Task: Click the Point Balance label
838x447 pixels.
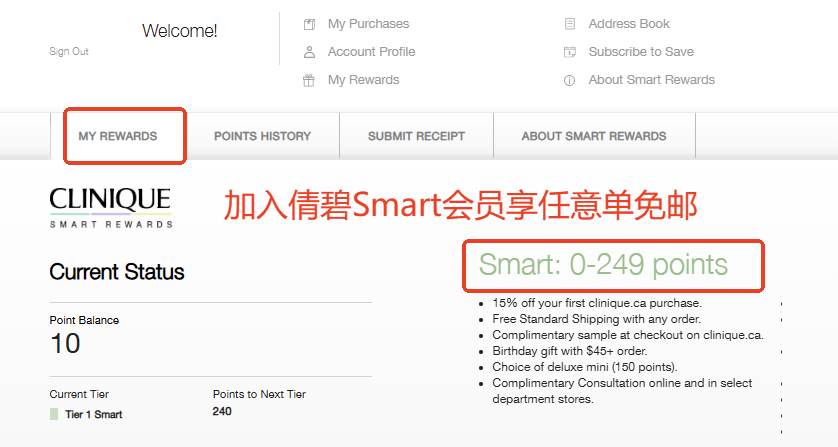Action: [84, 320]
